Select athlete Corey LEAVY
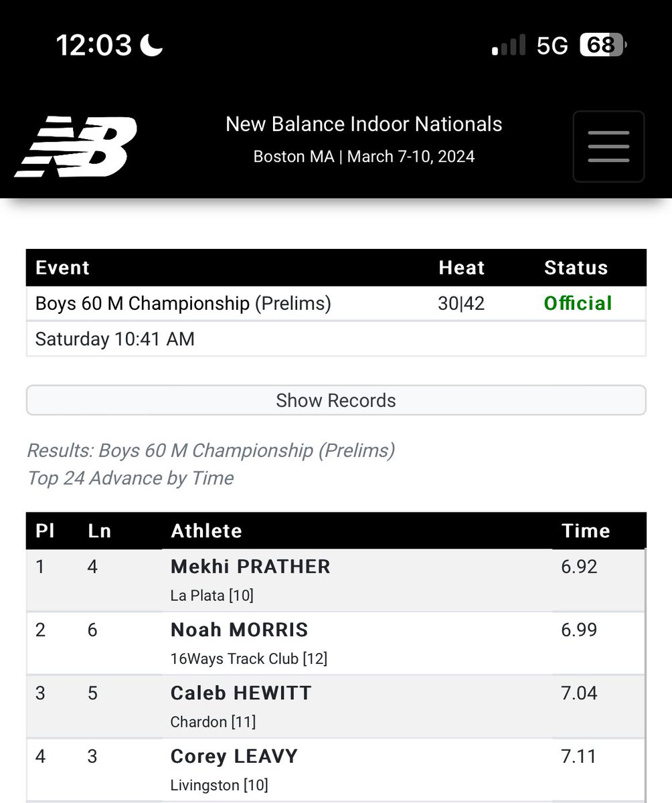The image size is (672, 803). tap(234, 756)
